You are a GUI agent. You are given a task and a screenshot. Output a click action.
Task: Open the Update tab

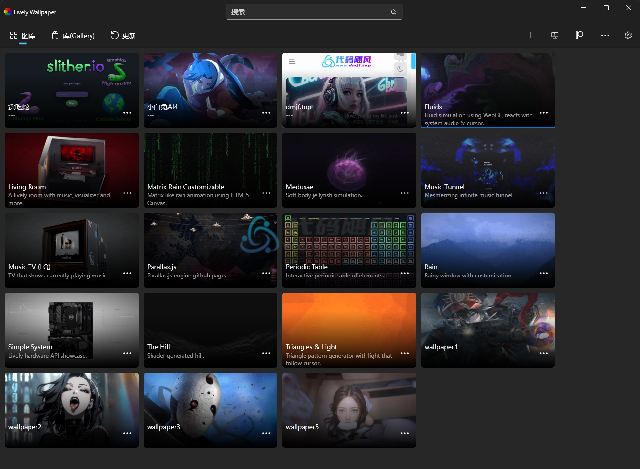pyautogui.click(x=122, y=36)
